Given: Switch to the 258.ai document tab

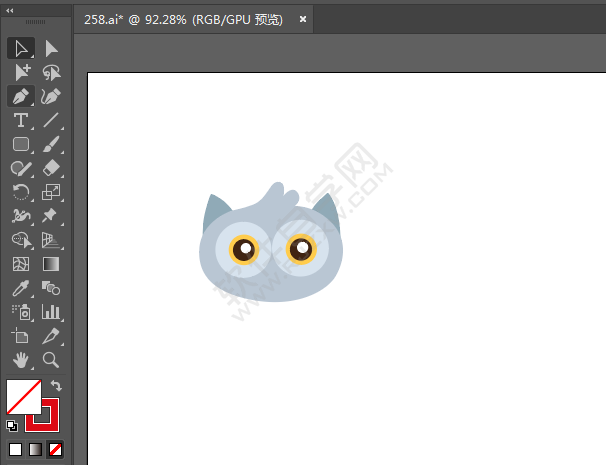Looking at the screenshot, I should tap(184, 19).
